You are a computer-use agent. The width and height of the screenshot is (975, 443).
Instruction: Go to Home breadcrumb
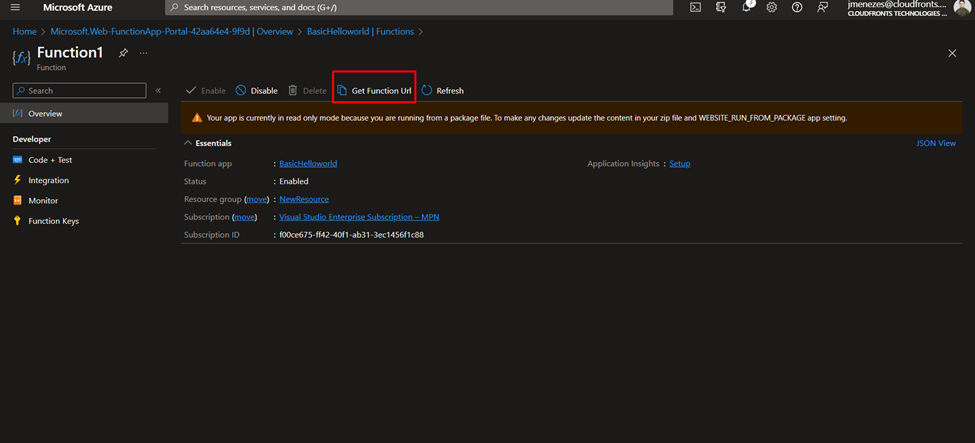[24, 31]
